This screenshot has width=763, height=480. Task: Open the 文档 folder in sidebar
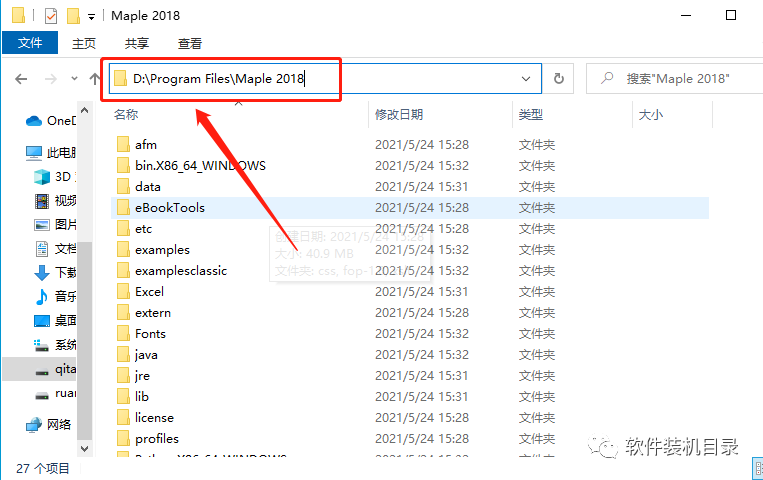click(54, 248)
